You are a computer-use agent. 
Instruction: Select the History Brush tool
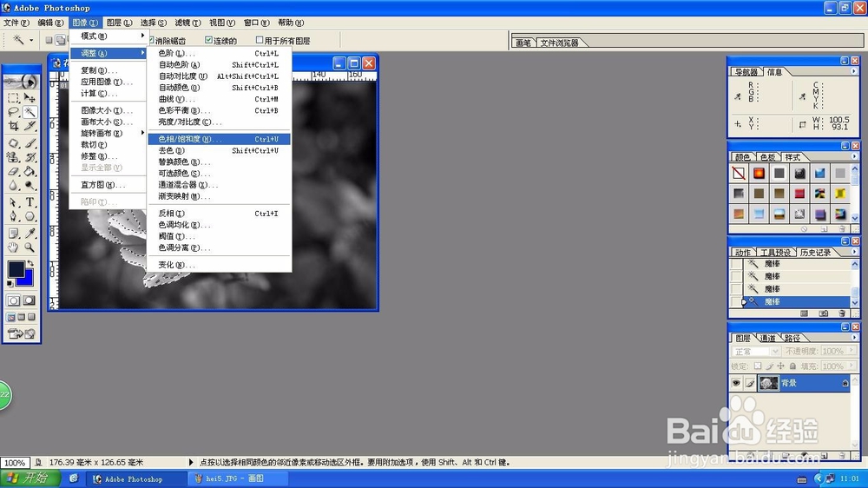(x=30, y=157)
